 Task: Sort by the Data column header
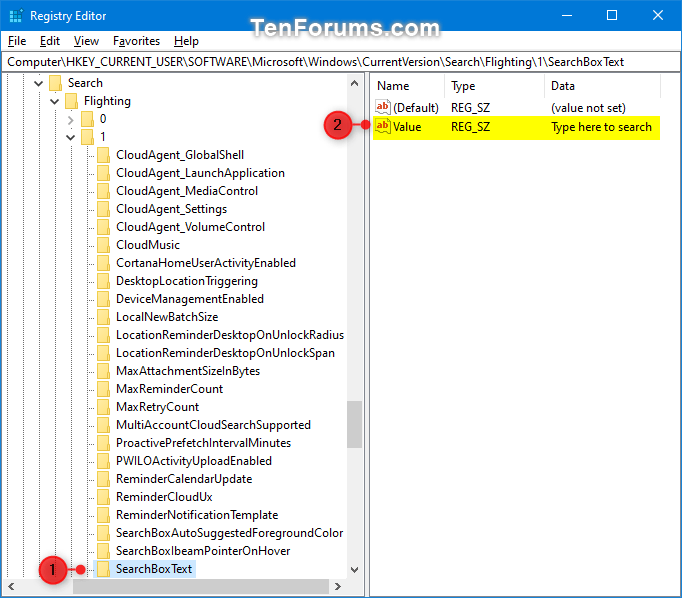(x=602, y=86)
